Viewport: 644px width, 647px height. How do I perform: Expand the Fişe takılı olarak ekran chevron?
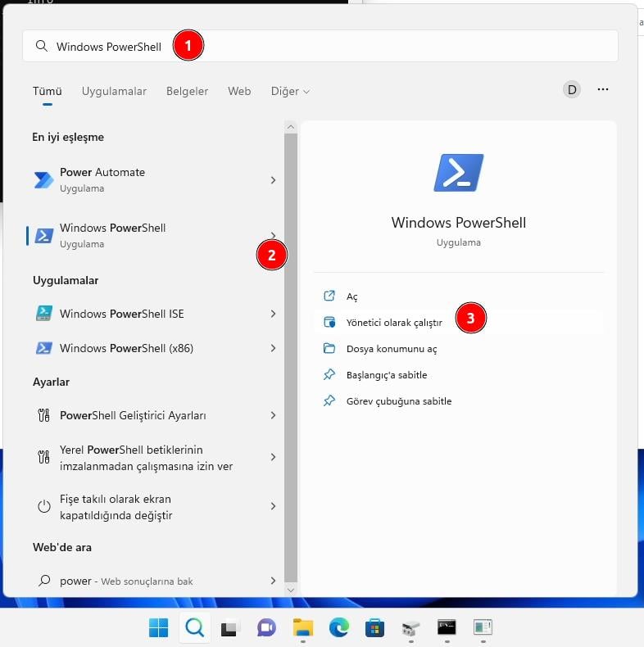pyautogui.click(x=273, y=506)
